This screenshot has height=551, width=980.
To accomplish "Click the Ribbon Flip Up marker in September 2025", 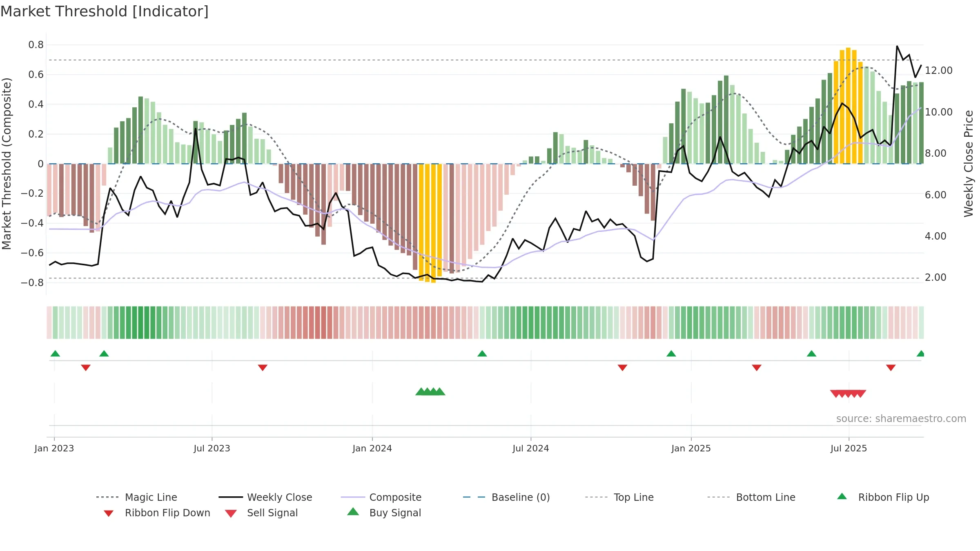I will [x=920, y=353].
